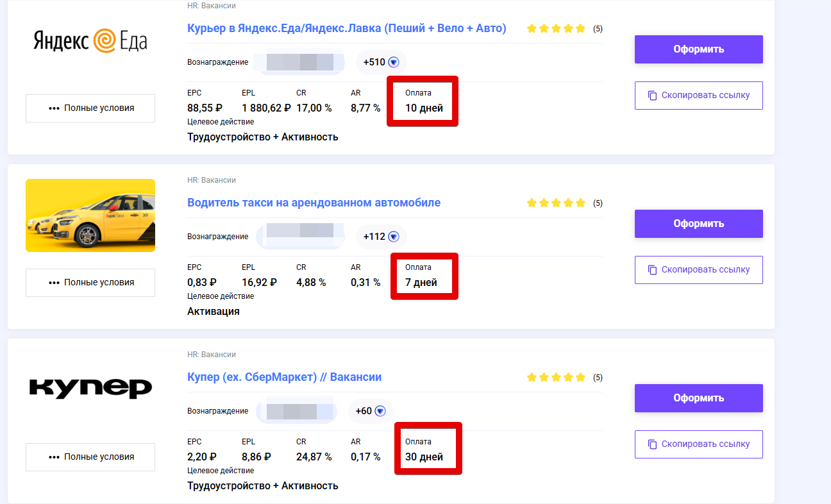
Task: Expand Полные условия for Kuper offer
Action: 90,457
